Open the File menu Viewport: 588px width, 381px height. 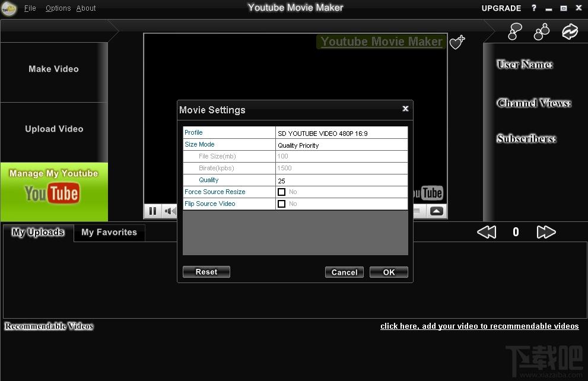pyautogui.click(x=30, y=8)
